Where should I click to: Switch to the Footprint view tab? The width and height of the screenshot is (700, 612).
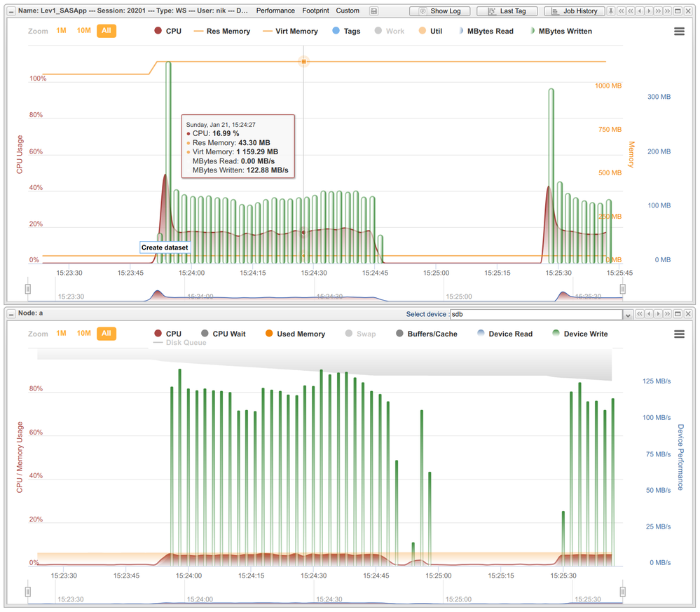tap(315, 11)
